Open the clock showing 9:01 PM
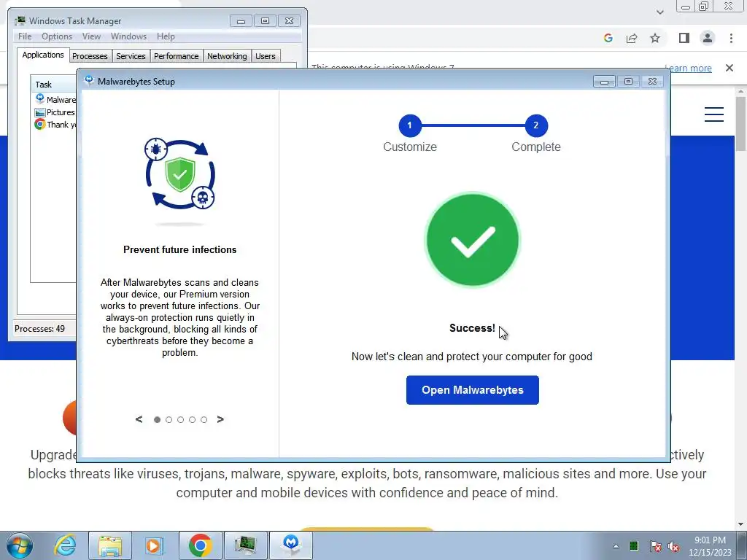This screenshot has height=560, width=747. tap(710, 546)
